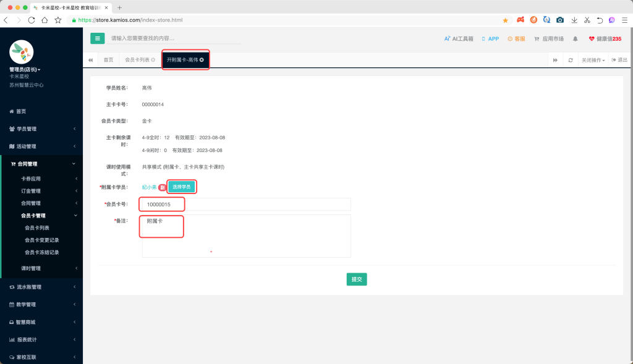Open 会员卡列表 in the sidebar
This screenshot has height=364, width=633.
(37, 228)
